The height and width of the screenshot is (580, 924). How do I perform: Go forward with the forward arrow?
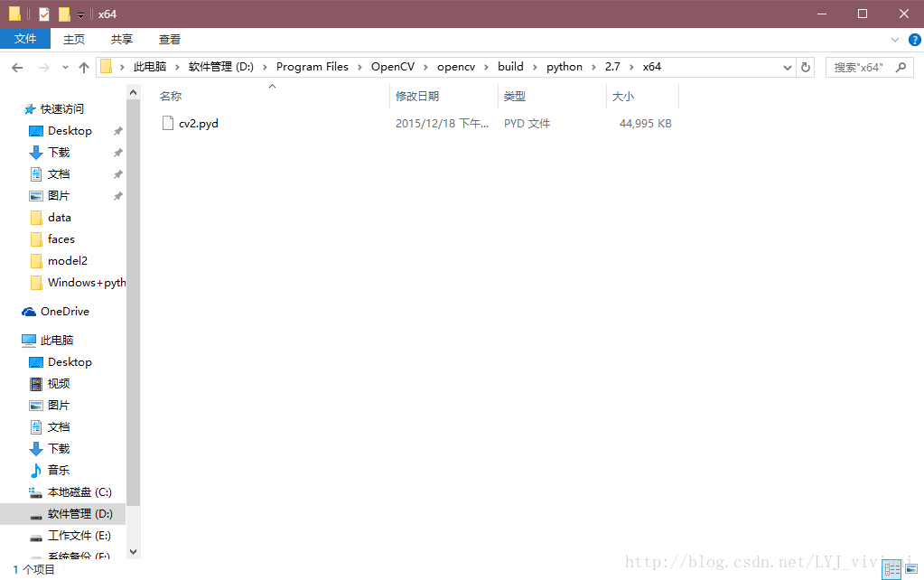(43, 68)
